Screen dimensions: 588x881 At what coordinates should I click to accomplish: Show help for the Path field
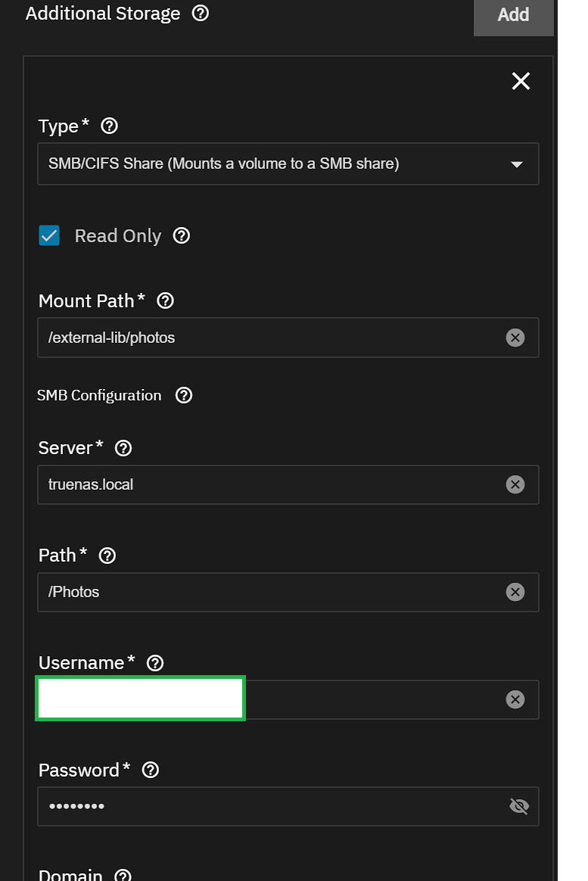coord(107,555)
